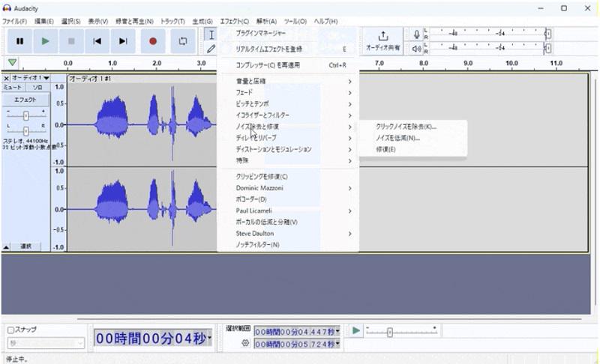Choose ボーカルの低減と分離(V) menu item
Screen dimensions: 600x364
288,222
